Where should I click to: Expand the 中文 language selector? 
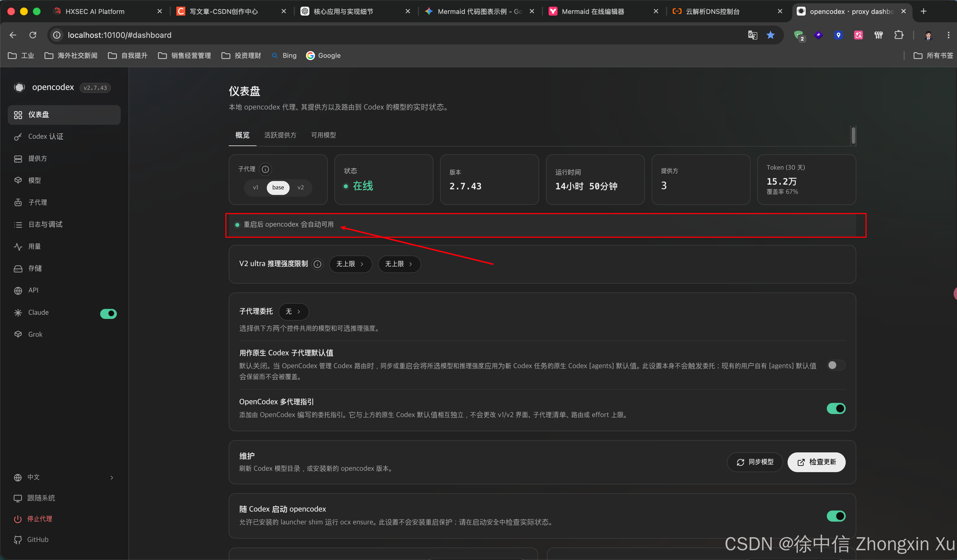[x=64, y=477]
